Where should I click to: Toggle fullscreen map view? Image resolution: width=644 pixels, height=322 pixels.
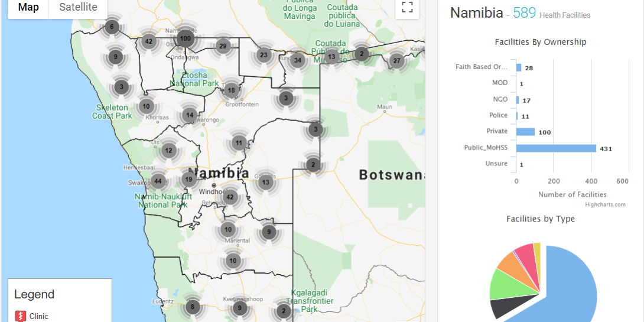(x=406, y=8)
